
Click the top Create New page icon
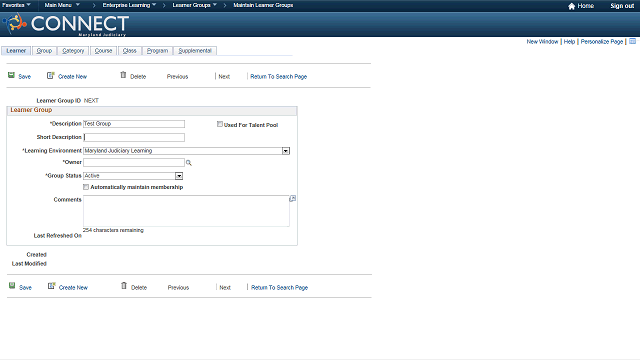pyautogui.click(x=51, y=76)
